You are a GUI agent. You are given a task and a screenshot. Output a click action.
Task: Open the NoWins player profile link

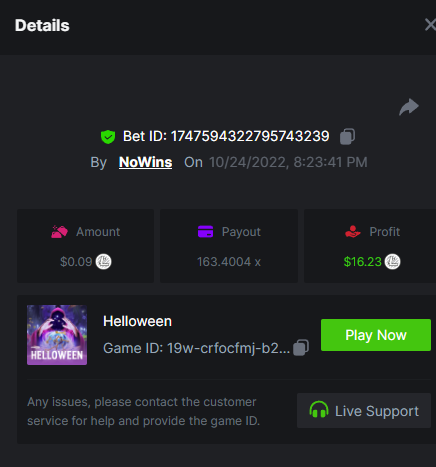[146, 162]
